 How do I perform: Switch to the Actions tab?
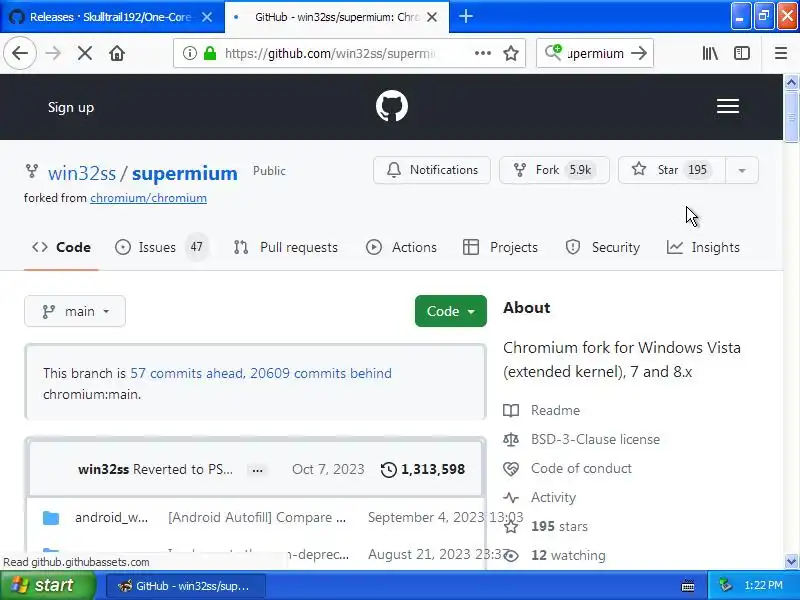tap(402, 247)
